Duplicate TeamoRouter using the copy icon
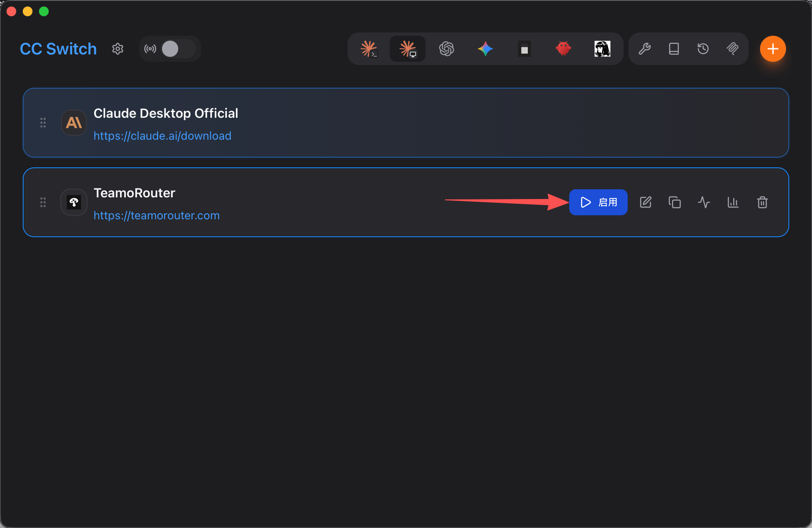Image resolution: width=812 pixels, height=528 pixels. [675, 202]
